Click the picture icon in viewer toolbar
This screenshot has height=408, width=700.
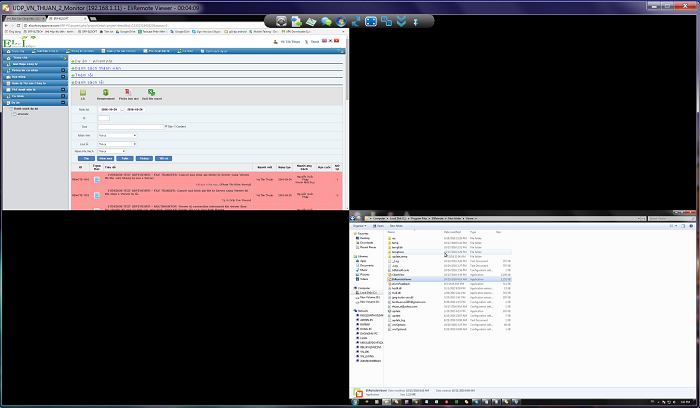(311, 21)
